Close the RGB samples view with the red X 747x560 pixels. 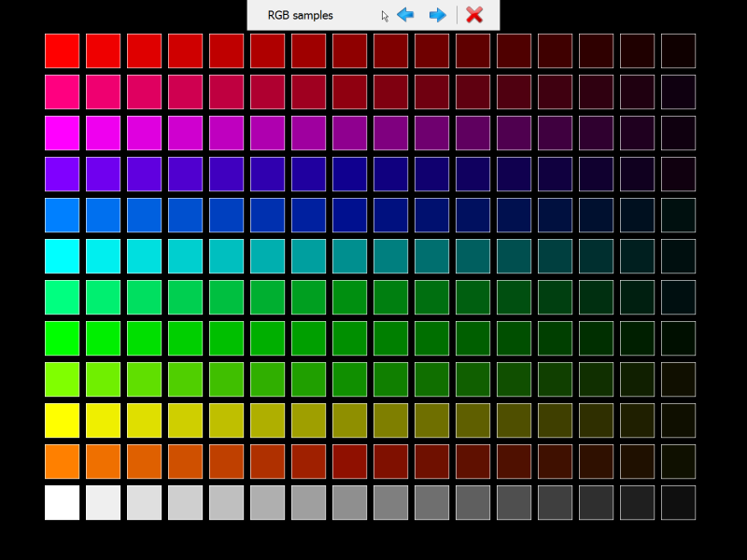point(474,15)
